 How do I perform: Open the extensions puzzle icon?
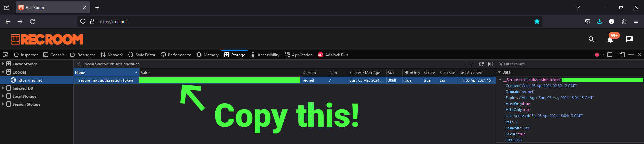click(x=624, y=22)
